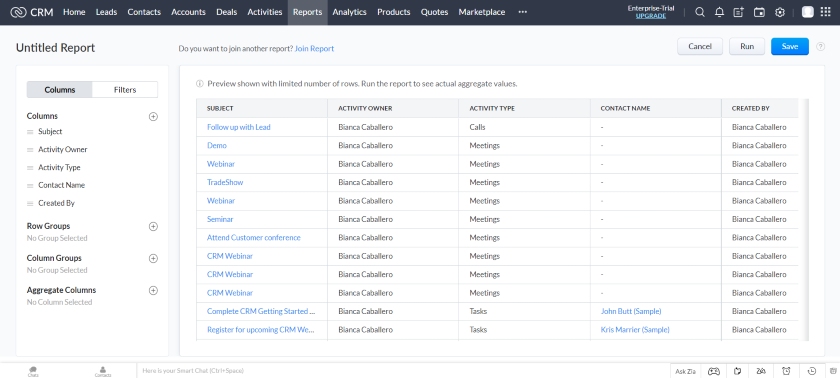The width and height of the screenshot is (840, 378).
Task: Click the Zoho CRM logo
Action: point(31,12)
